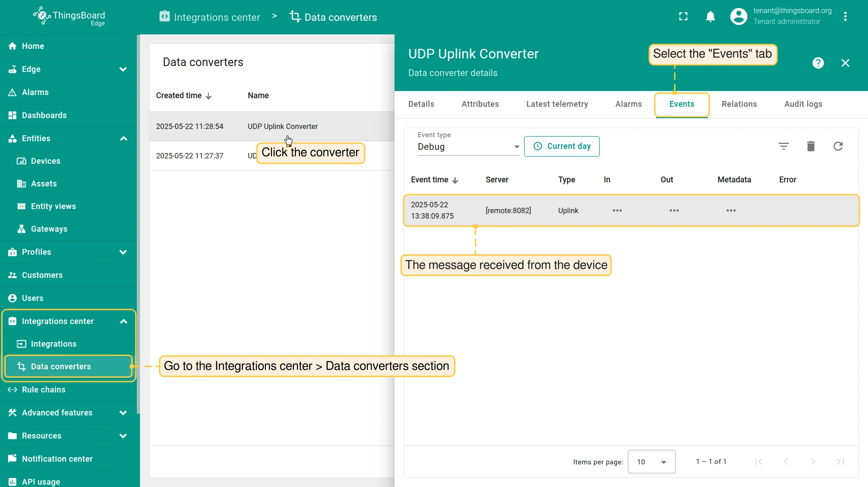
Task: Sort by the Event time column header
Action: click(434, 180)
